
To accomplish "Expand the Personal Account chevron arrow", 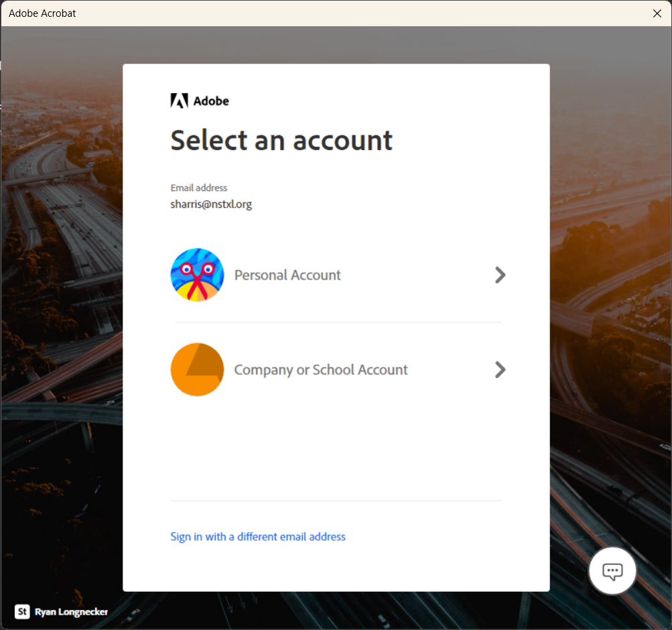I will [x=500, y=275].
